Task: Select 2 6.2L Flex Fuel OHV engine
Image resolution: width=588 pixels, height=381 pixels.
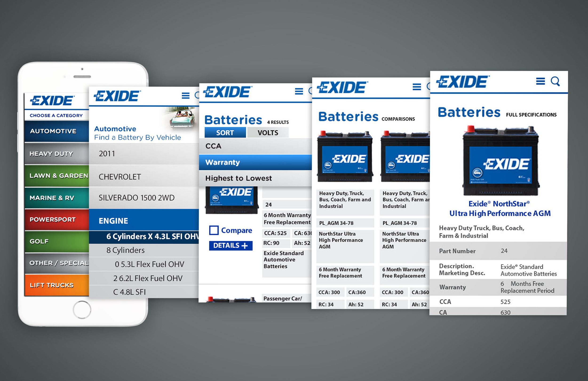Action: coord(144,278)
